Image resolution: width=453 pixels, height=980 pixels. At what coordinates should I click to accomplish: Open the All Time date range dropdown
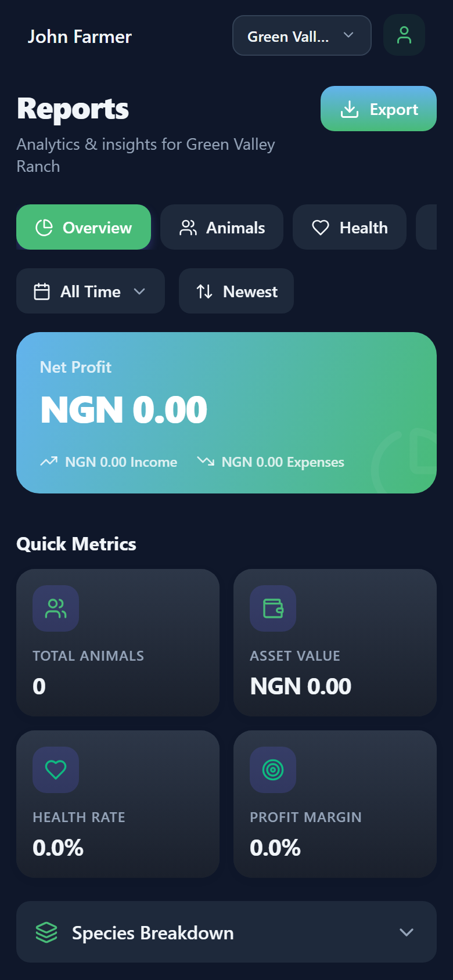(91, 291)
